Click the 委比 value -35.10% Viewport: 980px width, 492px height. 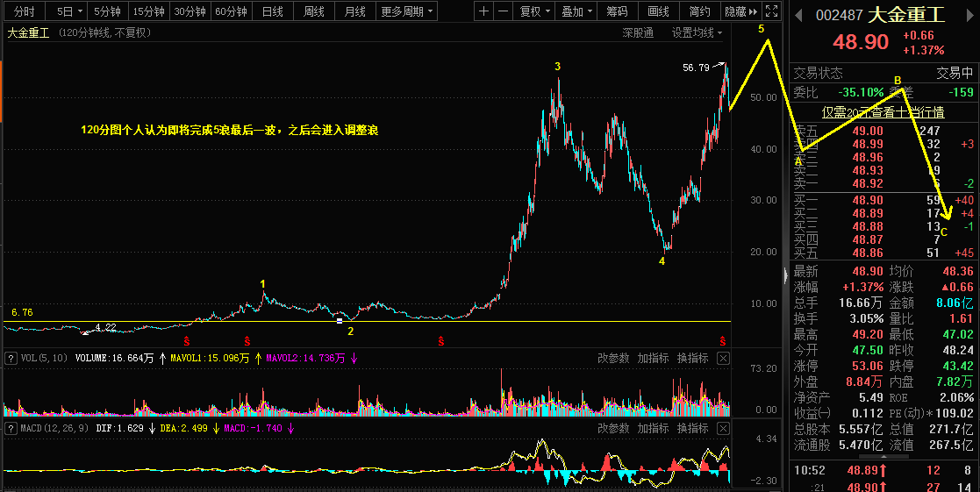coord(861,92)
